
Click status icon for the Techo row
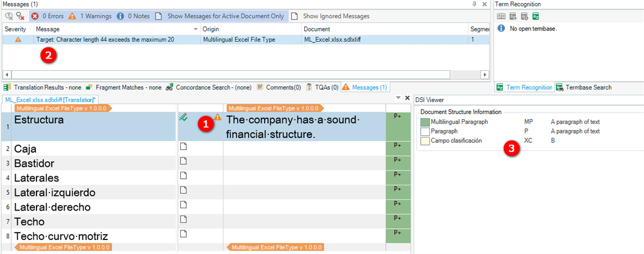click(183, 219)
